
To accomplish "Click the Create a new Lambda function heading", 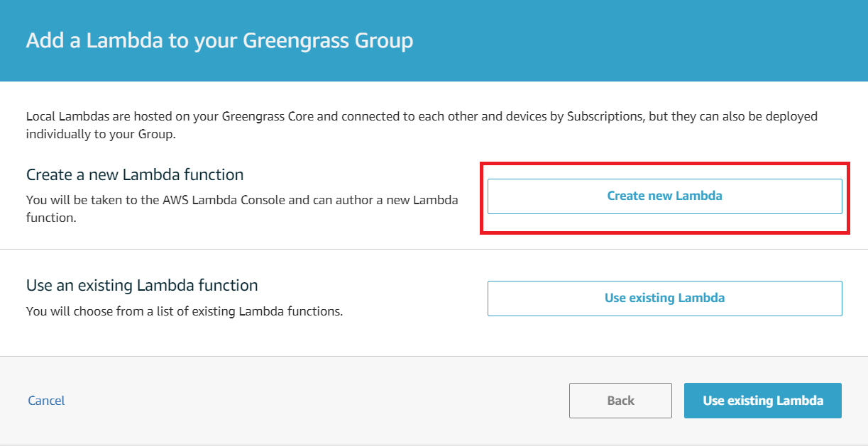I will coord(135,174).
